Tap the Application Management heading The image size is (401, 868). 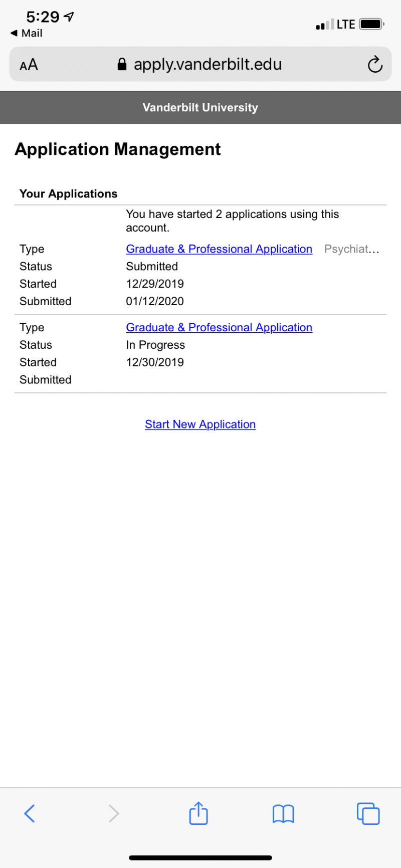click(x=118, y=149)
